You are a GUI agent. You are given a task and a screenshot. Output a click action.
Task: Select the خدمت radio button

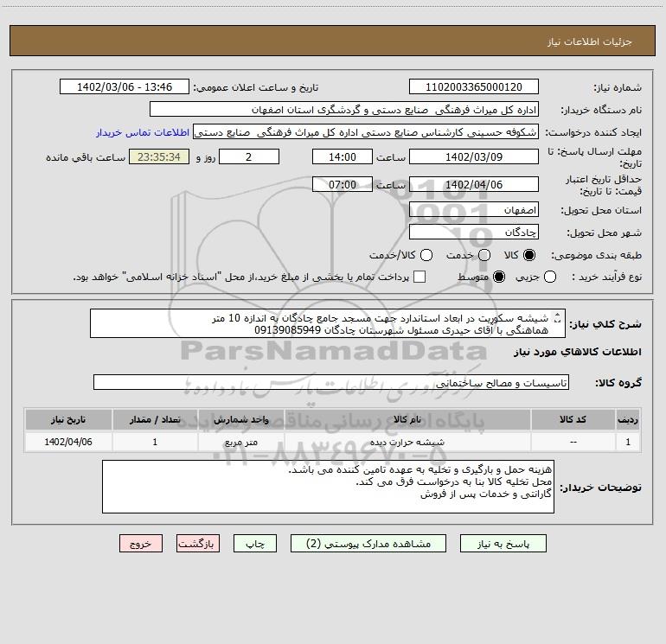[x=484, y=255]
